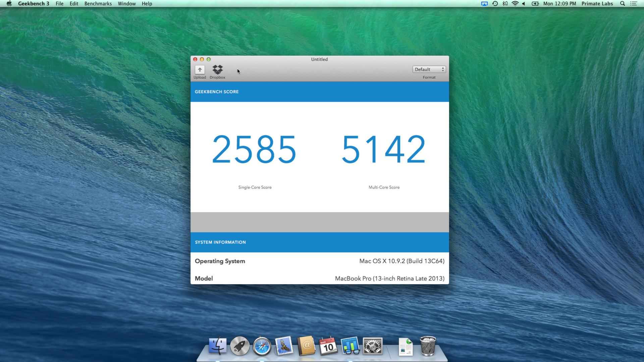
Task: Upload the benchmark result
Action: (200, 71)
